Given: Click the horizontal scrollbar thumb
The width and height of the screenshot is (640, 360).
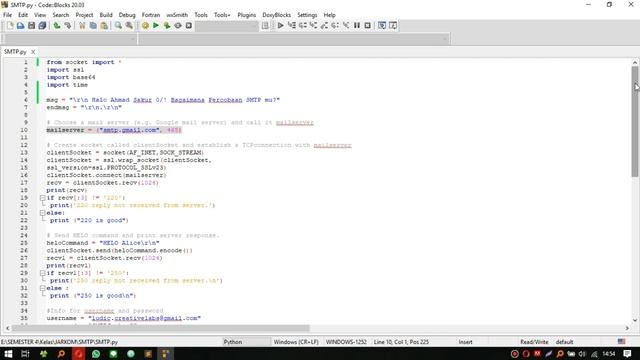Looking at the screenshot, I should 160,328.
